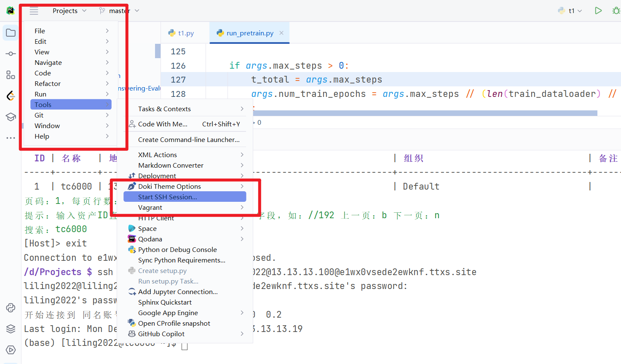Click line number 126 in gutter
Viewport: 621px width, 364px height.
(x=178, y=66)
